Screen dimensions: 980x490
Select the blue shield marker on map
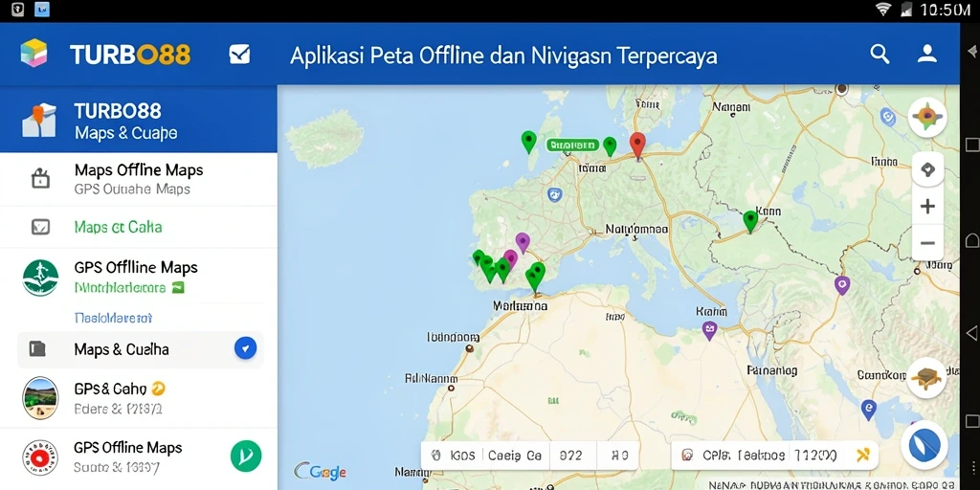pos(554,194)
